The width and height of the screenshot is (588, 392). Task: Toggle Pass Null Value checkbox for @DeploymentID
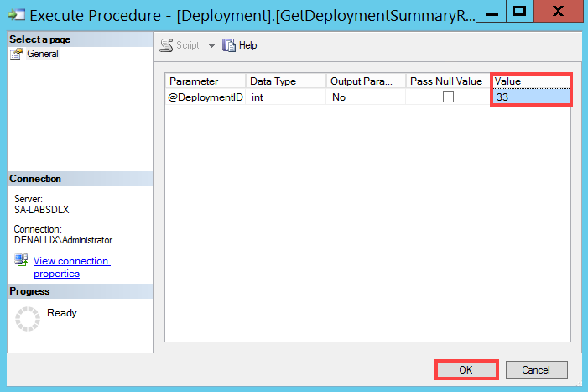[448, 97]
